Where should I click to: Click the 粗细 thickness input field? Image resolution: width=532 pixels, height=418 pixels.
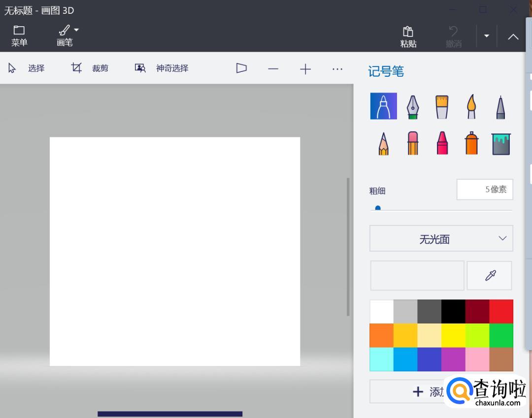click(x=485, y=190)
